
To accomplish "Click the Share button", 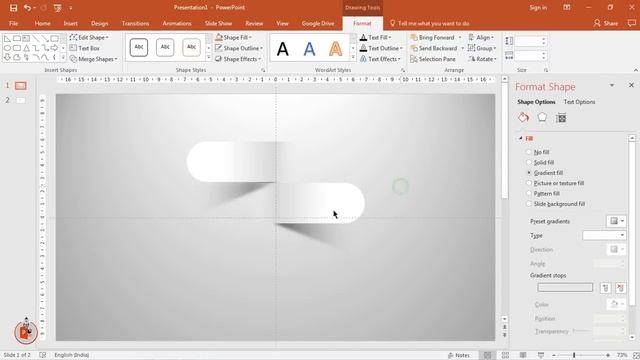I will [x=606, y=23].
